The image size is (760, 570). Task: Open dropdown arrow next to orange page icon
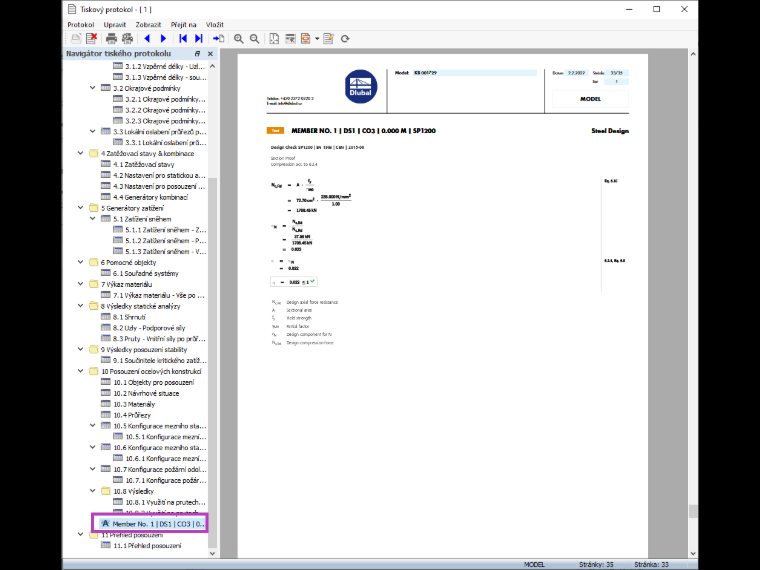(x=317, y=39)
